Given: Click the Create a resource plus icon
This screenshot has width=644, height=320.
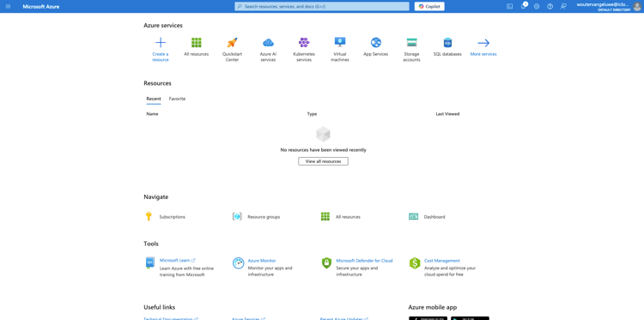Looking at the screenshot, I should [x=161, y=43].
